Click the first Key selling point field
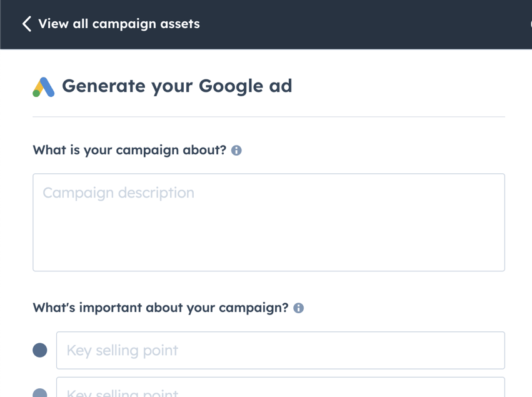The image size is (532, 397). [280, 350]
